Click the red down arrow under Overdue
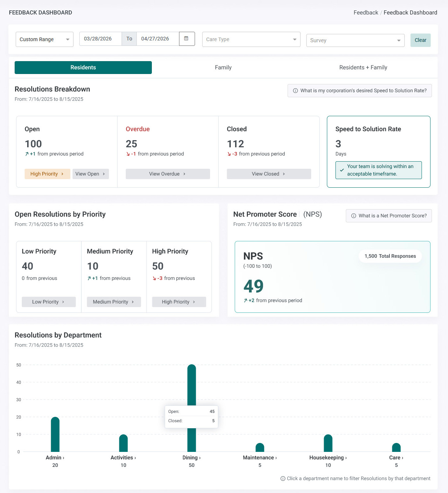 [128, 154]
